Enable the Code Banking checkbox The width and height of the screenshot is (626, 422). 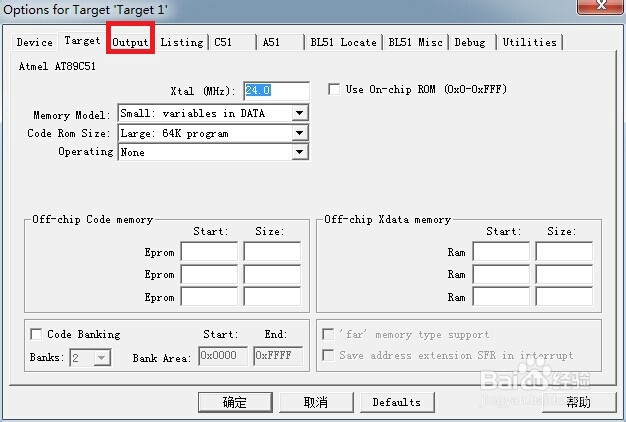pyautogui.click(x=36, y=334)
